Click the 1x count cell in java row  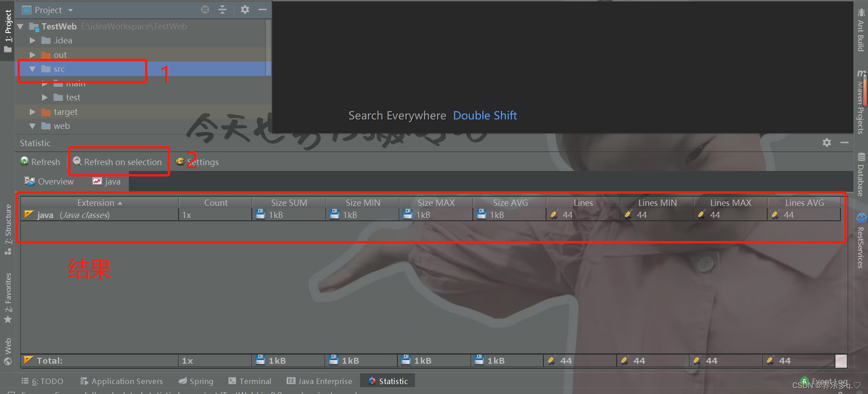point(215,215)
